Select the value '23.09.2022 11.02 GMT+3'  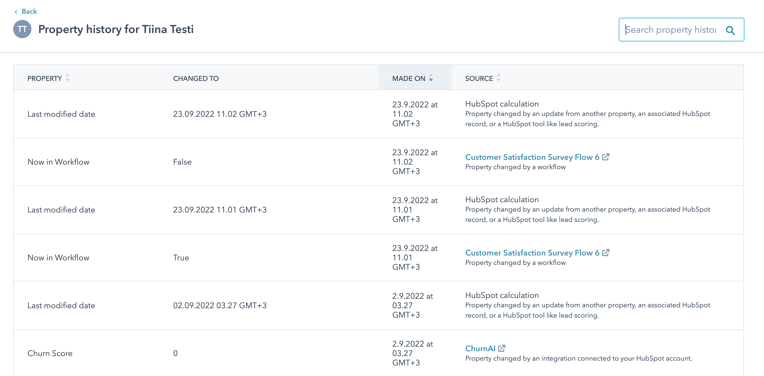click(220, 114)
